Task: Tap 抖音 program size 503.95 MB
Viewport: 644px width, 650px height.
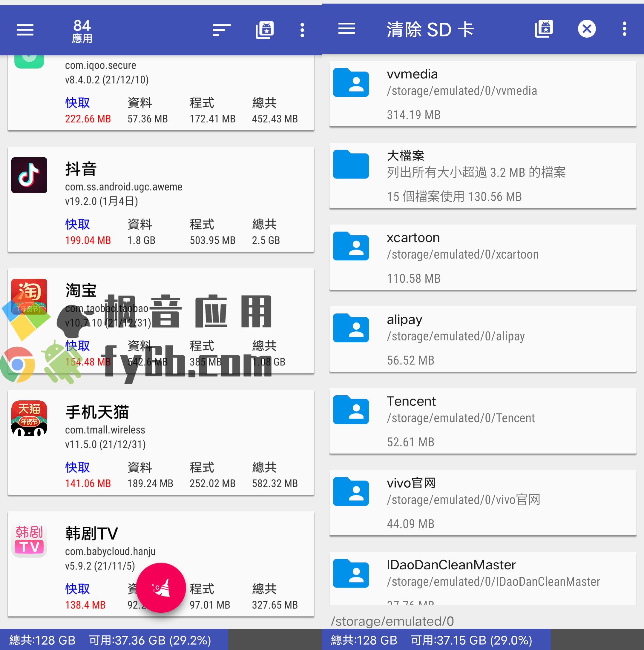Action: [212, 240]
